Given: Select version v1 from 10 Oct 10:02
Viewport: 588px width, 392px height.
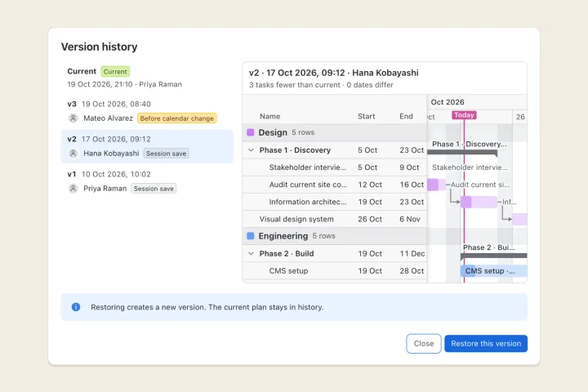Looking at the screenshot, I should point(147,181).
